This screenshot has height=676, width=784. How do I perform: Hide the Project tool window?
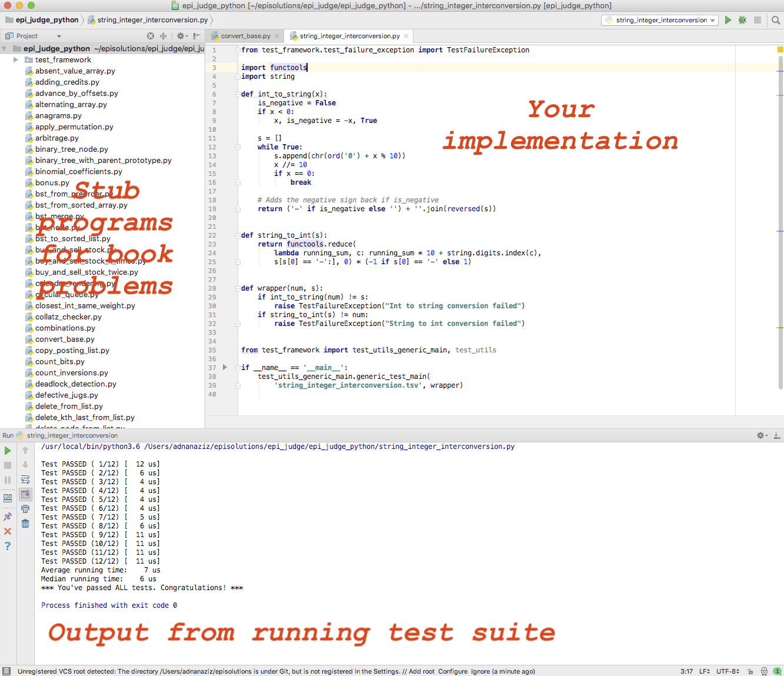click(196, 36)
